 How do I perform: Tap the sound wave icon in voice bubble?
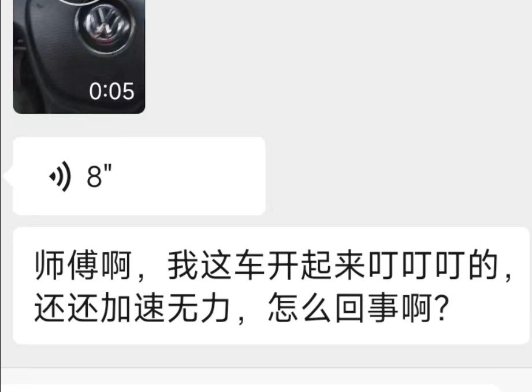click(60, 176)
